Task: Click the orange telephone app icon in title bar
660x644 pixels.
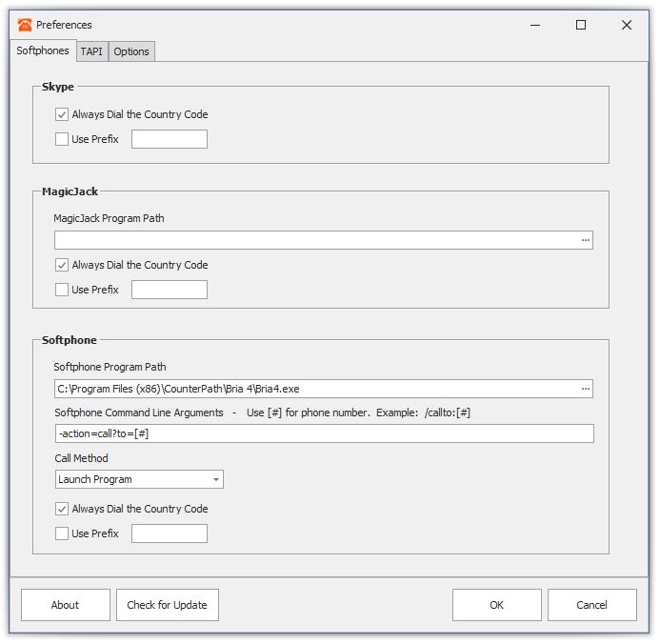Action: (x=25, y=25)
